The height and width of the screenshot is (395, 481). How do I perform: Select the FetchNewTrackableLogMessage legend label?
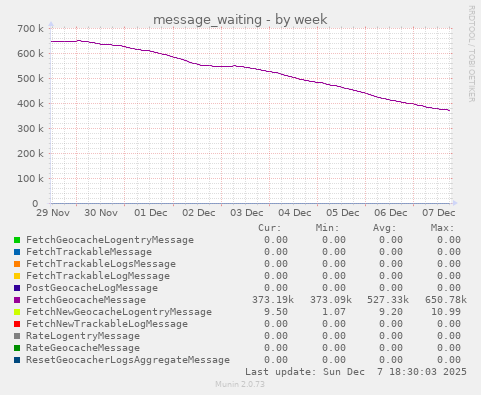[x=107, y=324]
